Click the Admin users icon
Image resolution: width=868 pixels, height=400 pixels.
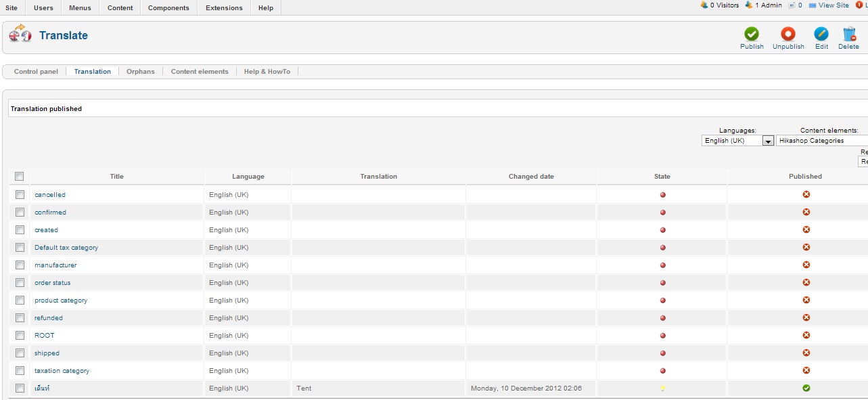(748, 5)
